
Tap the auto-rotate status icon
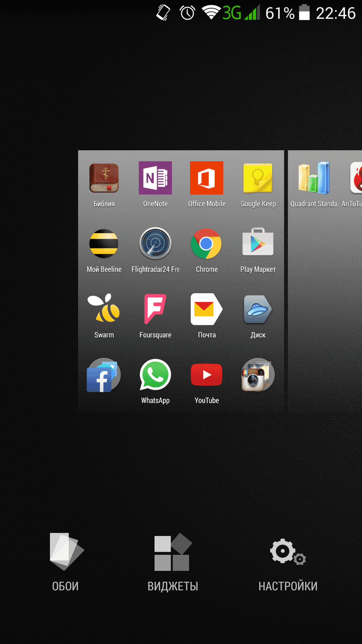click(x=163, y=13)
